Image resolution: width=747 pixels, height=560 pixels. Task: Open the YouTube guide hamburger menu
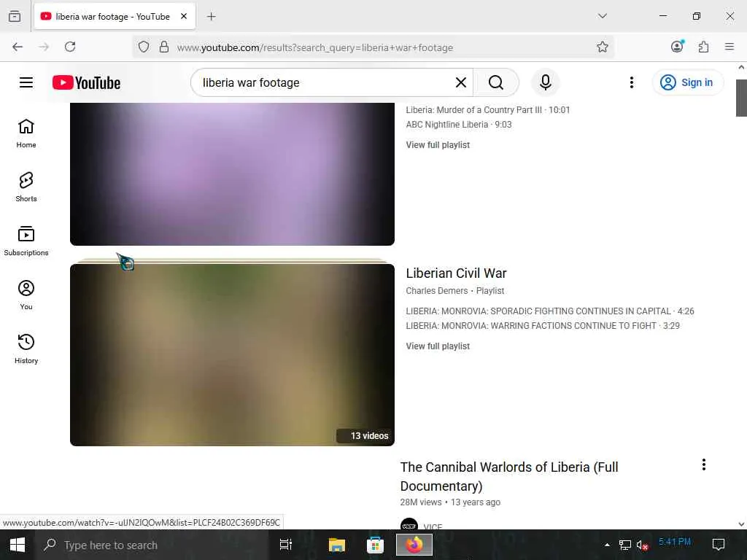pos(26,82)
